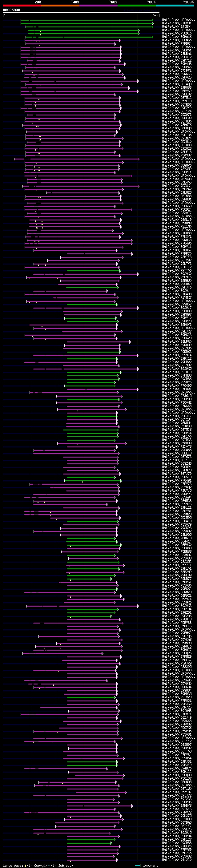Viewport: 197px width, 868px height.
Task: Click hit UniRef100_B9GMP4
Action: [x=177, y=467]
